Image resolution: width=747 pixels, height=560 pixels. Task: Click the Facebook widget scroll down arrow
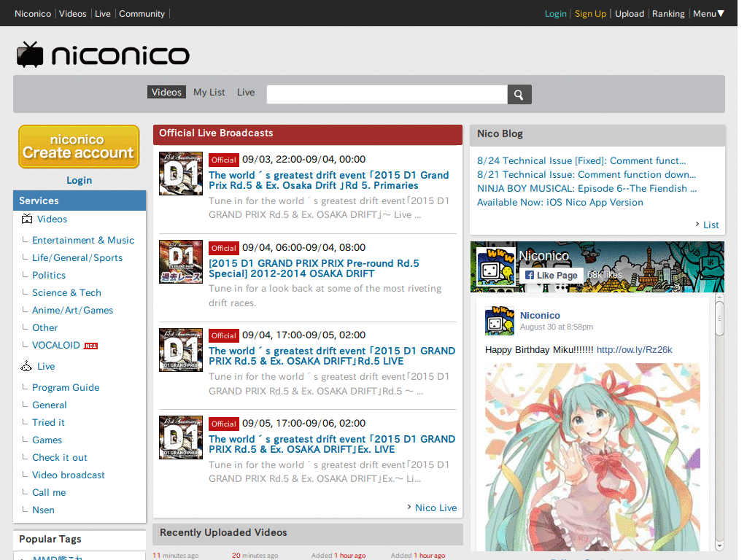click(x=719, y=545)
